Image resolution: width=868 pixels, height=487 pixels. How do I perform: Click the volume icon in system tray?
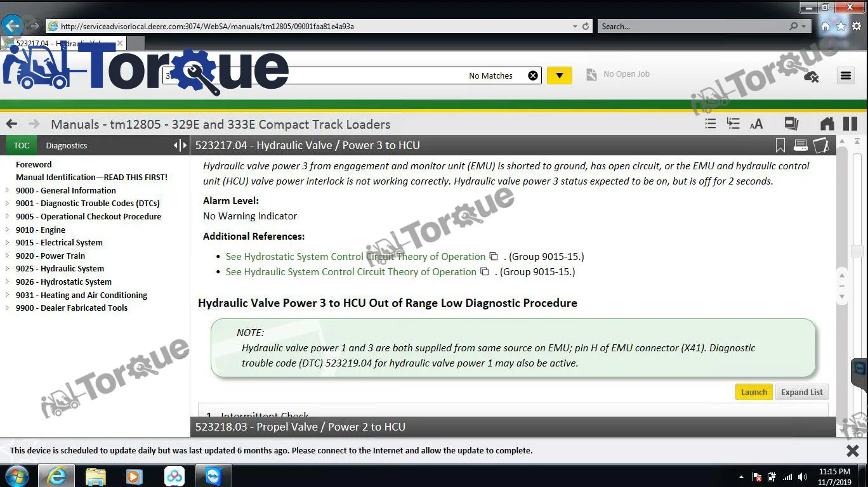pos(803,477)
